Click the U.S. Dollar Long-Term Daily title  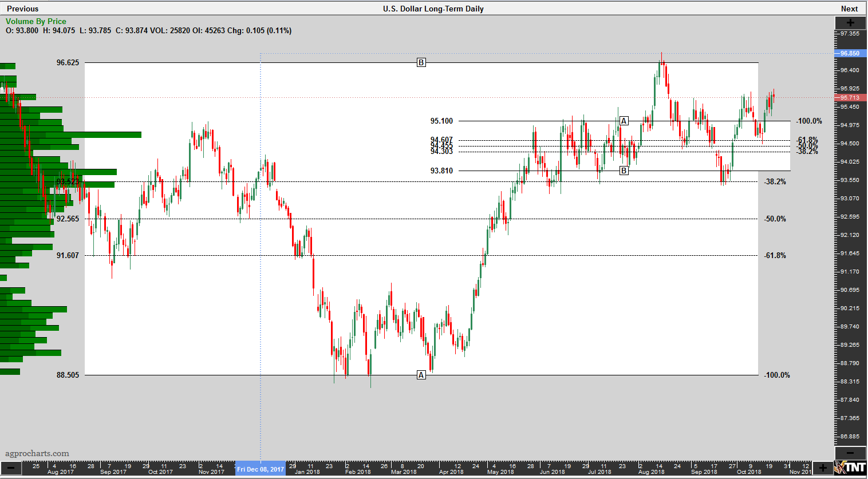433,9
